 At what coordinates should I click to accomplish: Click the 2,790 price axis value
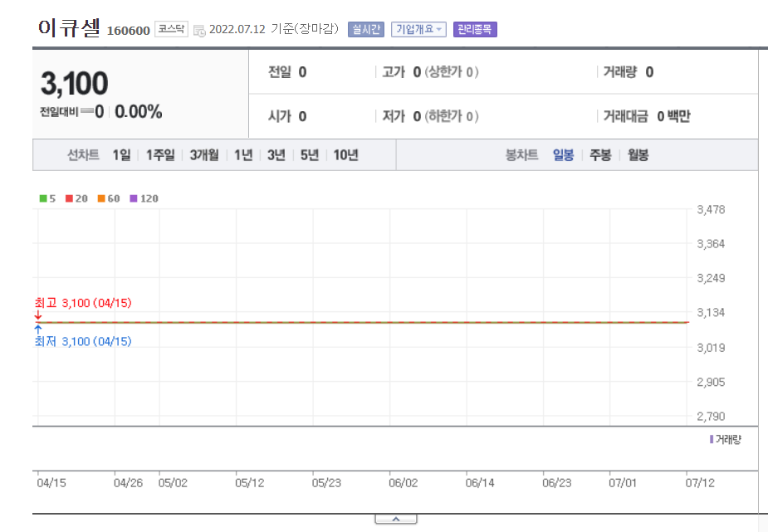click(x=711, y=417)
